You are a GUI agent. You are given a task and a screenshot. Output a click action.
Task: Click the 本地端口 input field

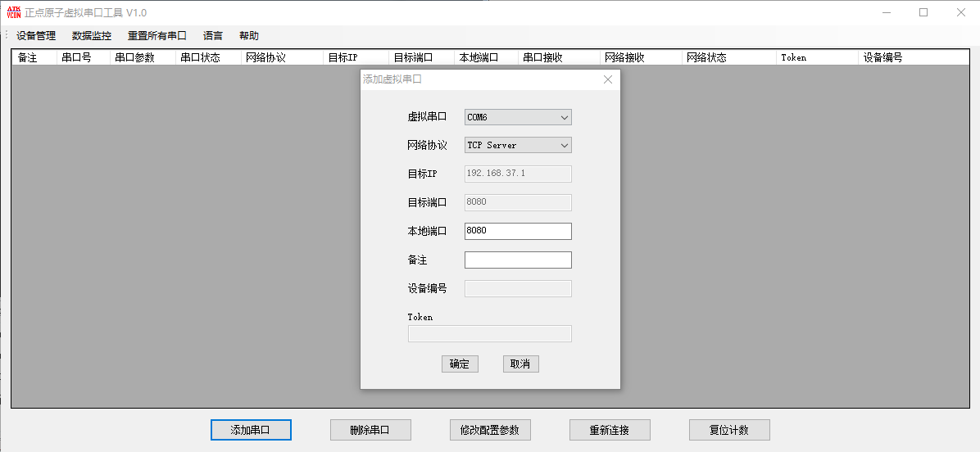[x=518, y=230]
